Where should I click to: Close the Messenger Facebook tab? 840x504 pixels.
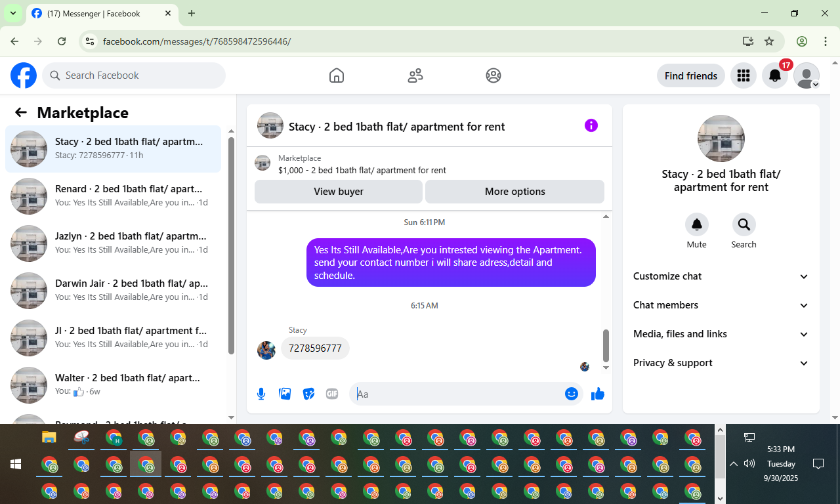point(168,13)
